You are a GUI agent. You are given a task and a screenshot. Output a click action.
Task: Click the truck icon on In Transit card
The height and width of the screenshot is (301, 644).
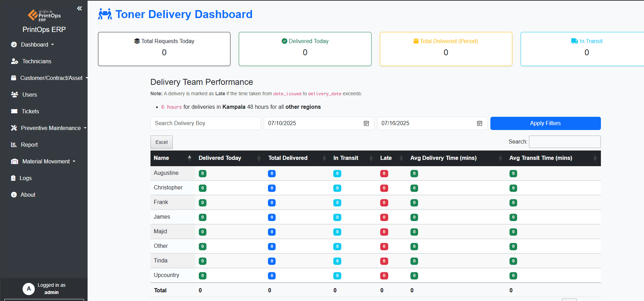[574, 41]
